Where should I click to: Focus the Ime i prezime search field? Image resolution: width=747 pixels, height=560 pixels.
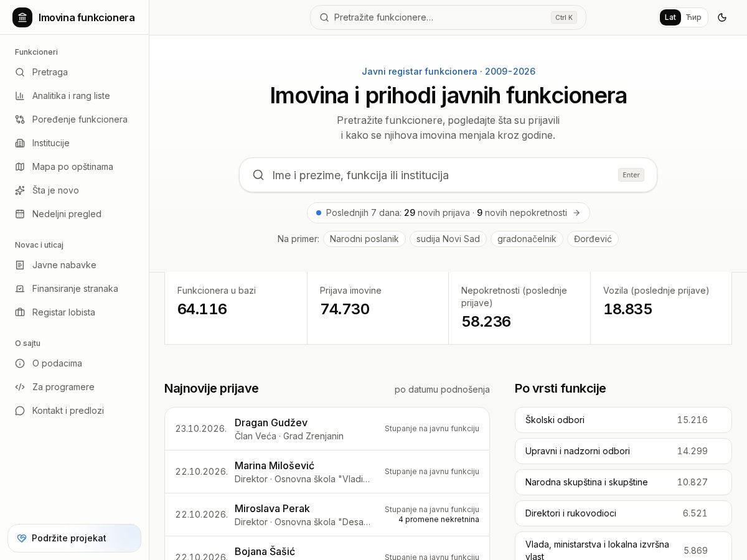[448, 175]
